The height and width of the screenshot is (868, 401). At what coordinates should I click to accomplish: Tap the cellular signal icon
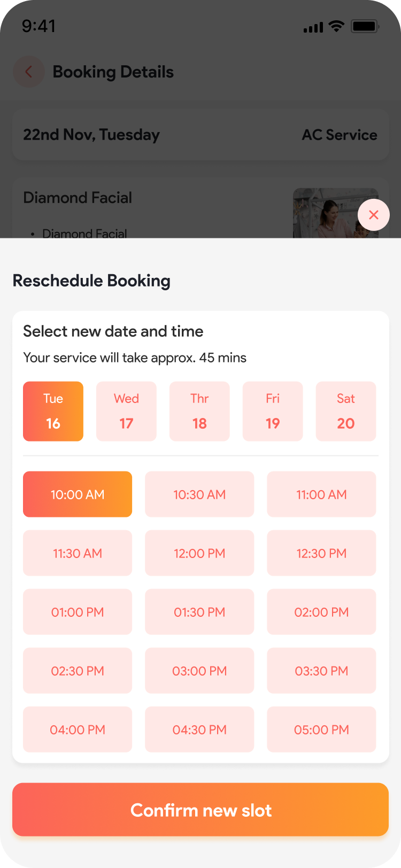pyautogui.click(x=313, y=27)
